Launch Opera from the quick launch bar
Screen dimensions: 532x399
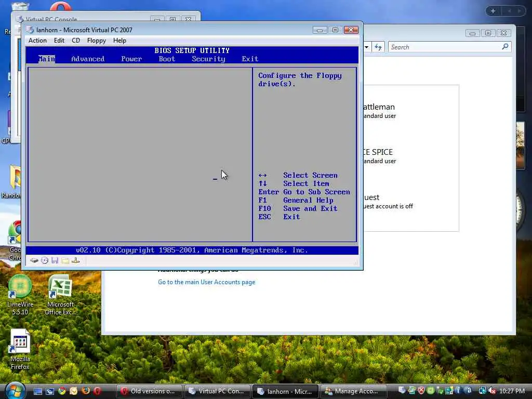pyautogui.click(x=97, y=391)
